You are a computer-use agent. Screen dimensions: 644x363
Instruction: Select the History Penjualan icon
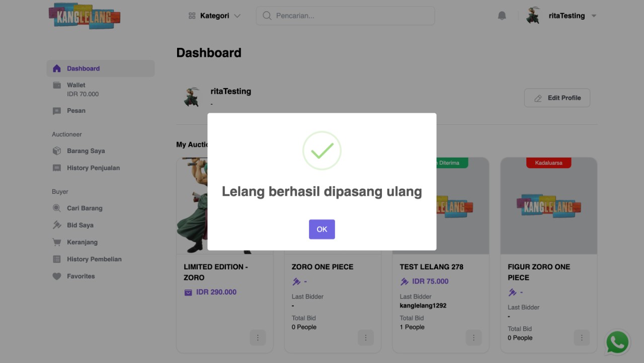click(x=56, y=168)
